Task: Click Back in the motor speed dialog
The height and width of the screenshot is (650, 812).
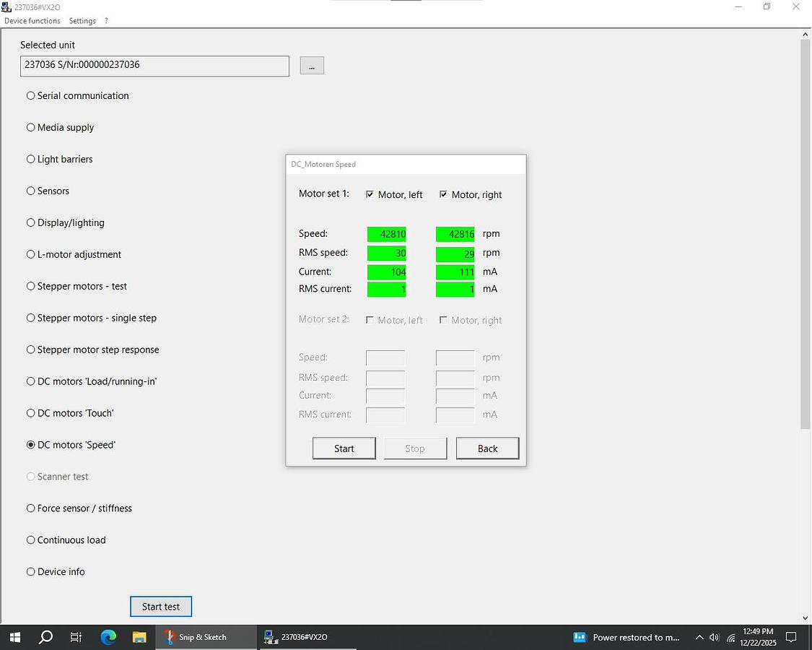Action: point(487,448)
